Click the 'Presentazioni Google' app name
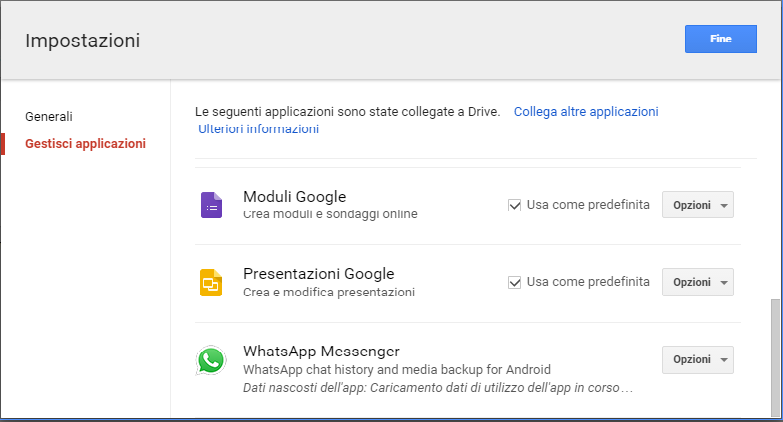This screenshot has height=422, width=783. [319, 274]
